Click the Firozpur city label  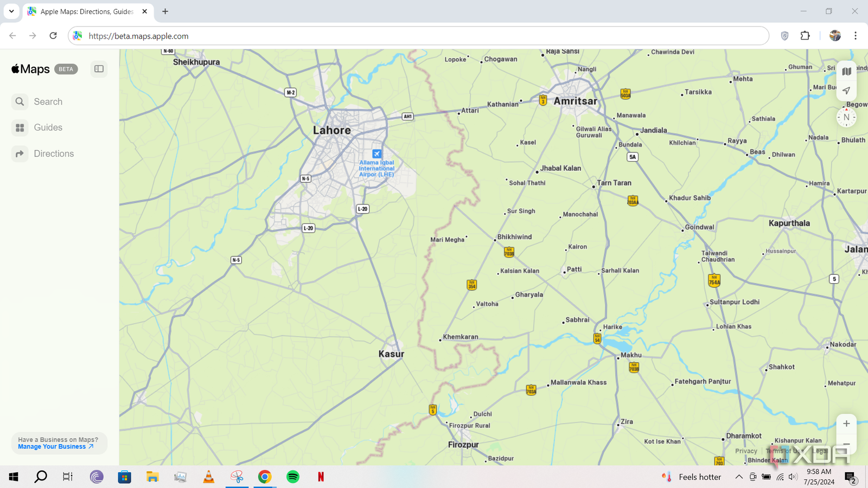(463, 445)
